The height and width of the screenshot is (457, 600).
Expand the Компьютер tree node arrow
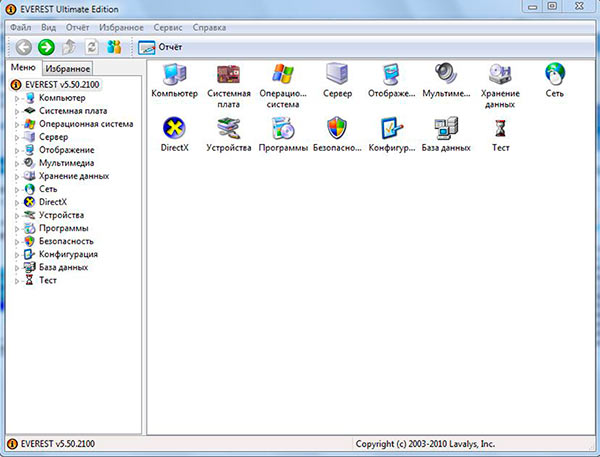(17, 98)
